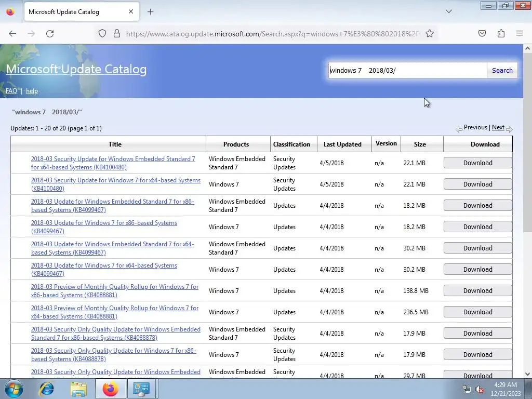Sort results by Title column header
Screen dimensions: 532x399
(115, 144)
